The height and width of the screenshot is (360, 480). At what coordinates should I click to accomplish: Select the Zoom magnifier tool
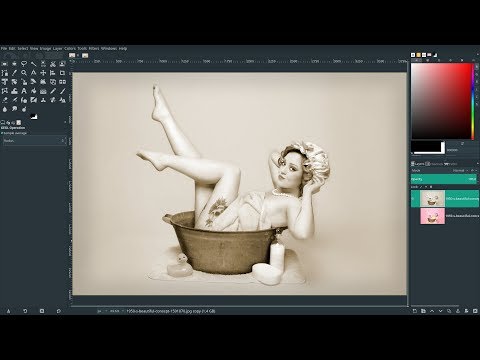point(24,73)
